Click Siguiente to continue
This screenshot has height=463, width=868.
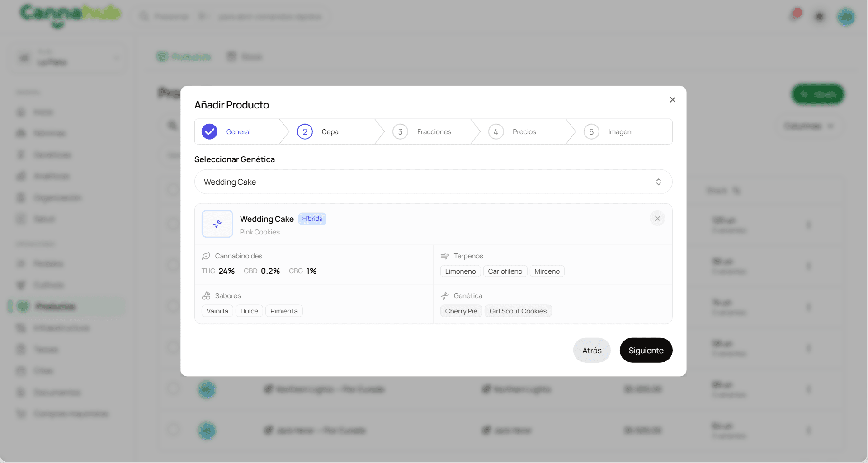pos(646,351)
